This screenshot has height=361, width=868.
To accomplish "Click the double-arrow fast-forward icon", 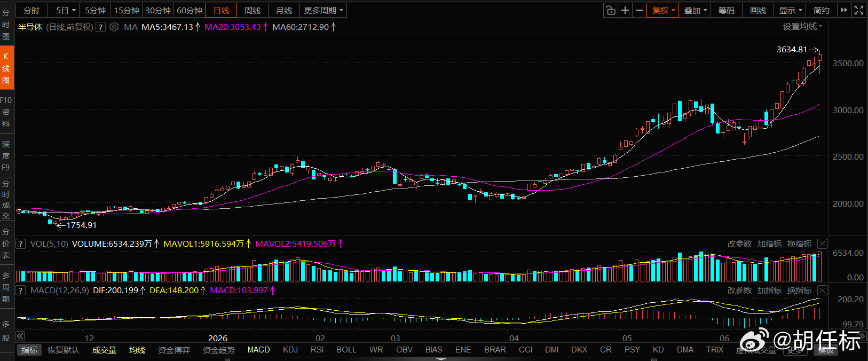I will 844,10.
